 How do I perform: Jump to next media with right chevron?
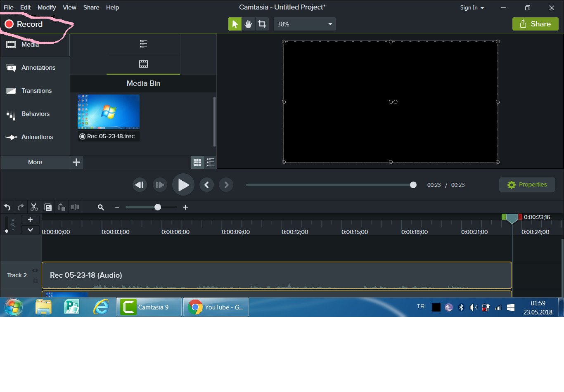pyautogui.click(x=226, y=185)
